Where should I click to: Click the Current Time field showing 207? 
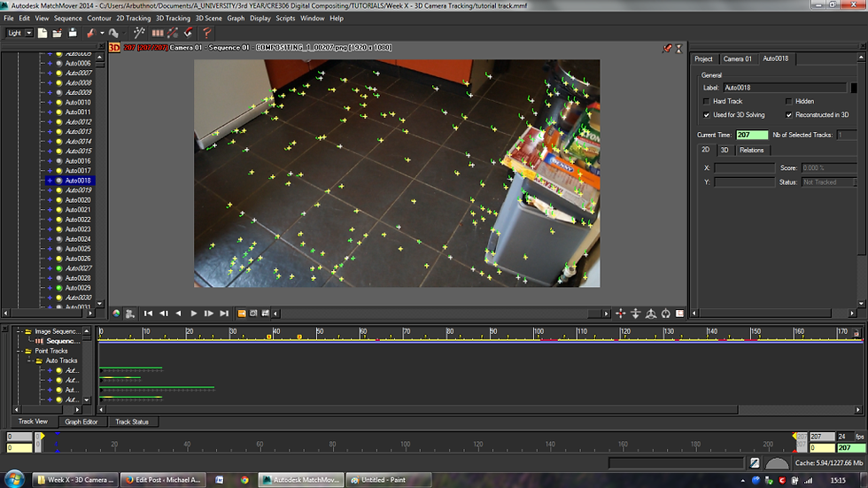[752, 135]
